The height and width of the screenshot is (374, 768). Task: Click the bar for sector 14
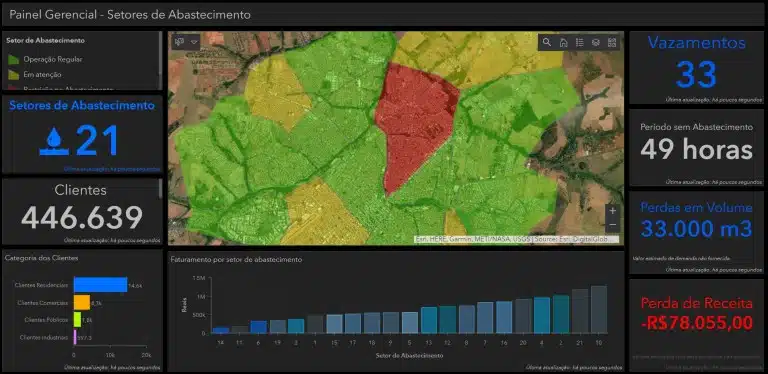221,330
